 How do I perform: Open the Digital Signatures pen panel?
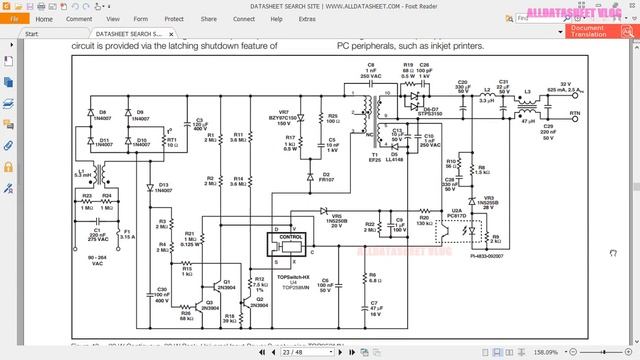pos(8,188)
